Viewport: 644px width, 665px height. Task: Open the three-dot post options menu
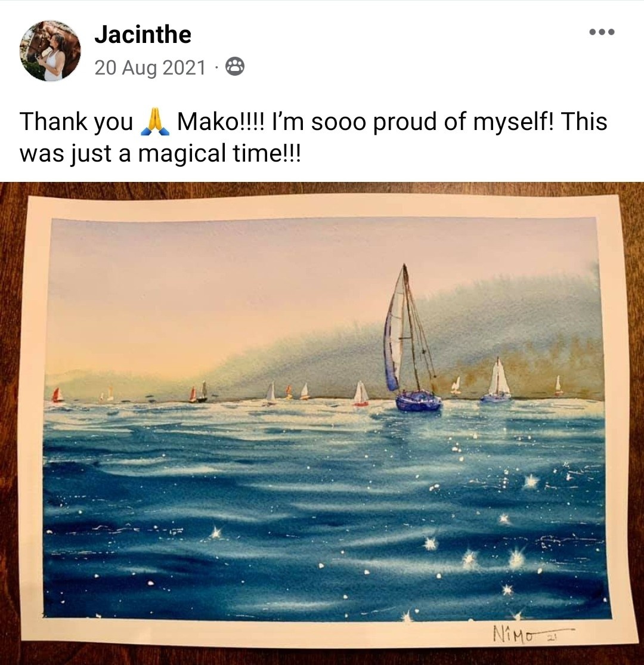(602, 32)
